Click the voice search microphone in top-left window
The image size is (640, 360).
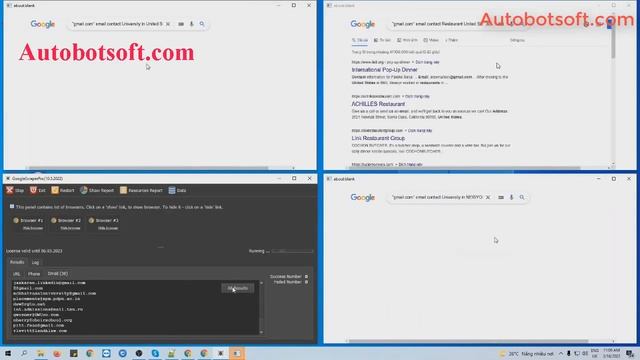click(191, 24)
